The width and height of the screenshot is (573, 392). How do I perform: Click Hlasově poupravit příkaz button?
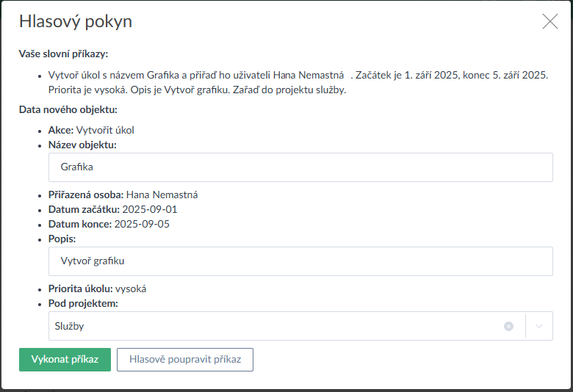(184, 360)
